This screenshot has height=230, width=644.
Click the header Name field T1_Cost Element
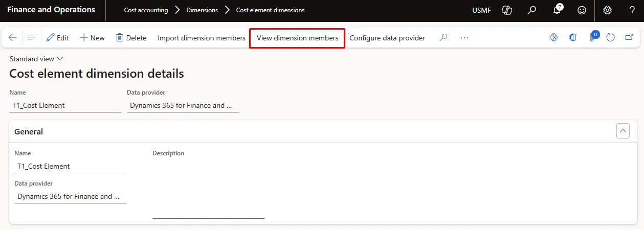pos(65,105)
